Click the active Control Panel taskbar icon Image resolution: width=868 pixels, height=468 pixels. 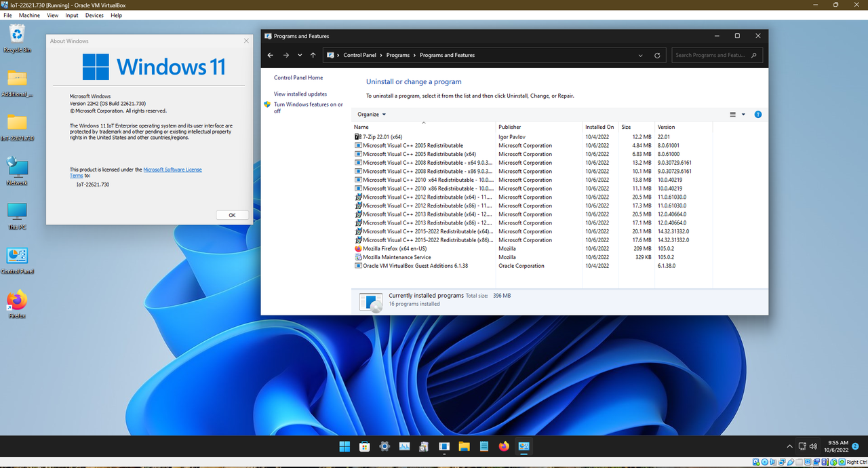(524, 446)
